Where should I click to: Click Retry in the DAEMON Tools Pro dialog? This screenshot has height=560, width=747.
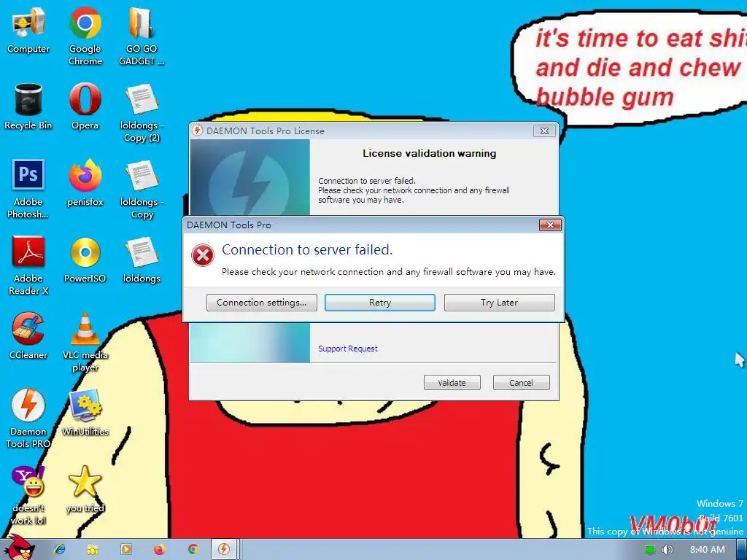[379, 303]
